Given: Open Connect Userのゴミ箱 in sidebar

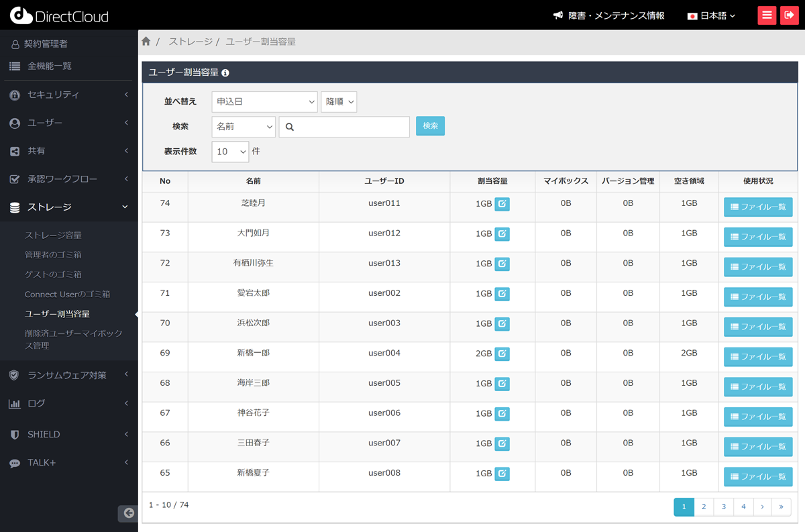Looking at the screenshot, I should pyautogui.click(x=67, y=295).
